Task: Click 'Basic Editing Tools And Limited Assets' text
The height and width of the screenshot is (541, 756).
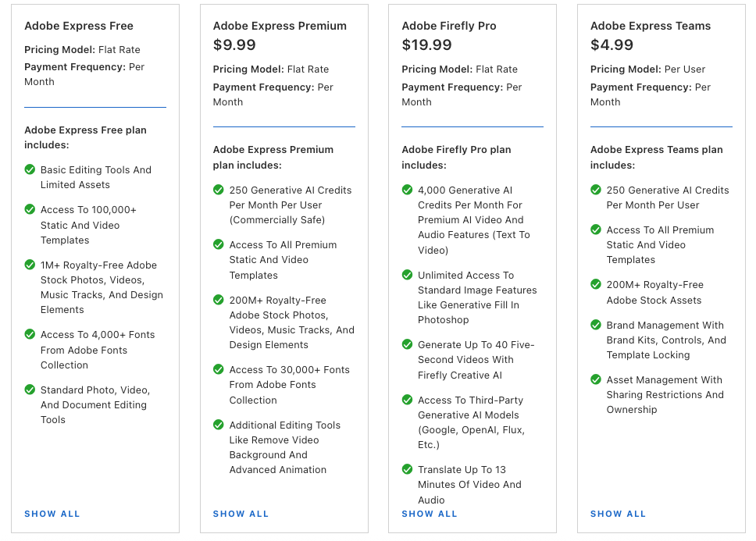Action: pos(96,177)
